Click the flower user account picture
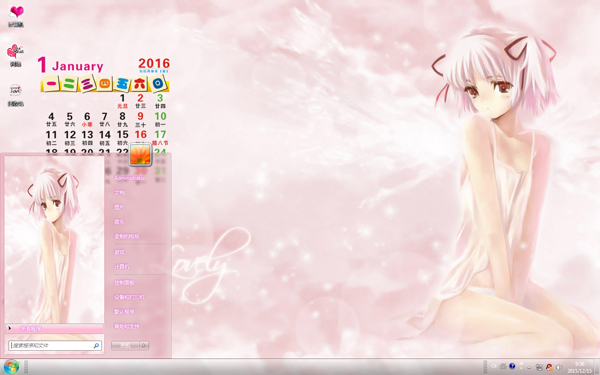 pos(140,155)
